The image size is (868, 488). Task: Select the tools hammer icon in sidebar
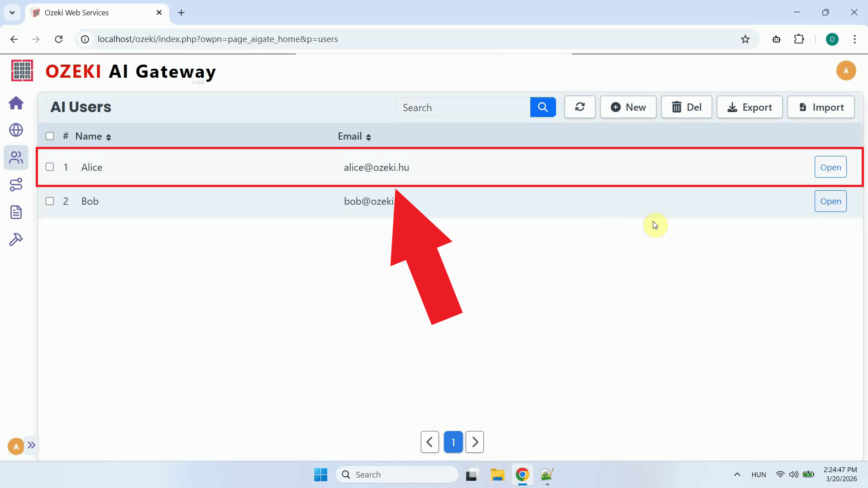tap(16, 239)
